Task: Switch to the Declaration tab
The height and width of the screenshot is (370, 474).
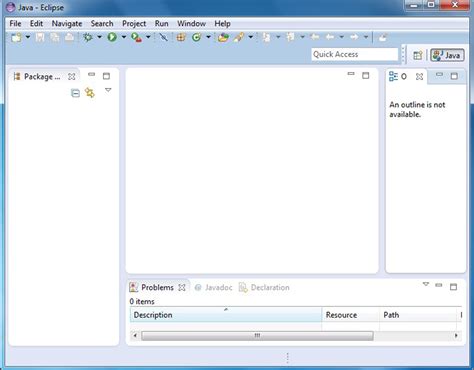Action: (264, 287)
